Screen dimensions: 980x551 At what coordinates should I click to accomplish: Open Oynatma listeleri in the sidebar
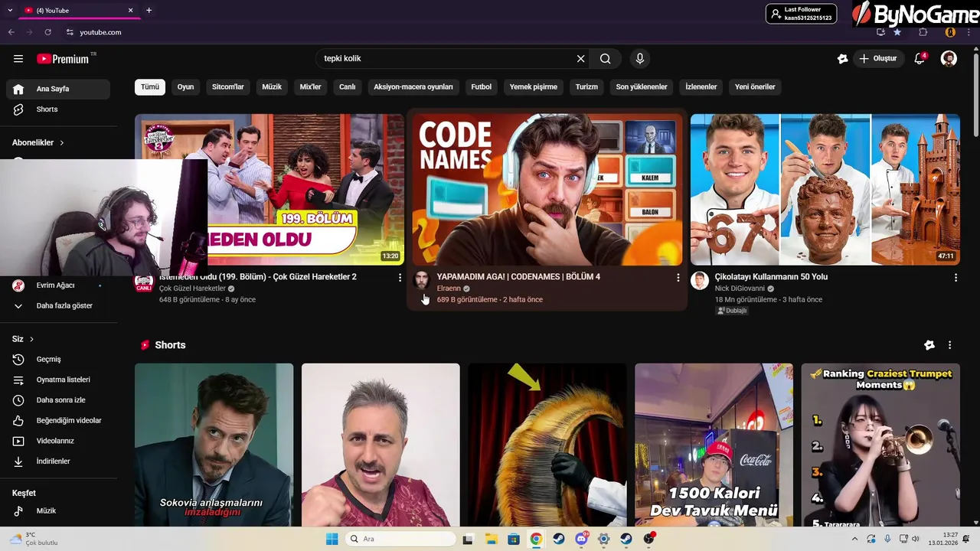click(58, 380)
